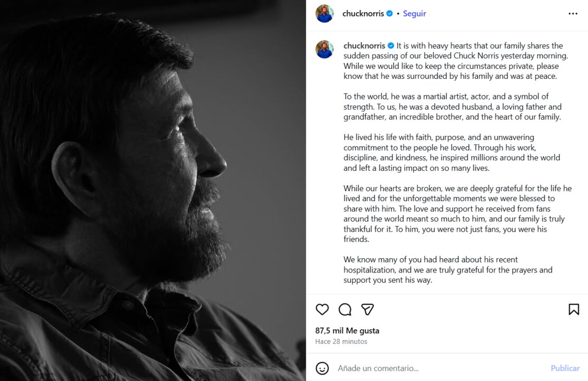Click the Hace 28 minutos timestamp
The image size is (588, 381).
click(x=341, y=342)
